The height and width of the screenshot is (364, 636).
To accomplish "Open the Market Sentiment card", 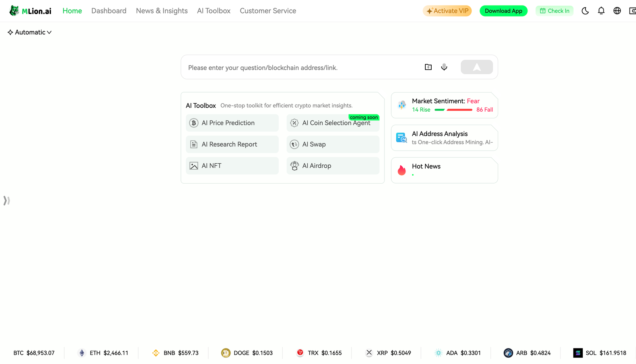I will point(444,105).
